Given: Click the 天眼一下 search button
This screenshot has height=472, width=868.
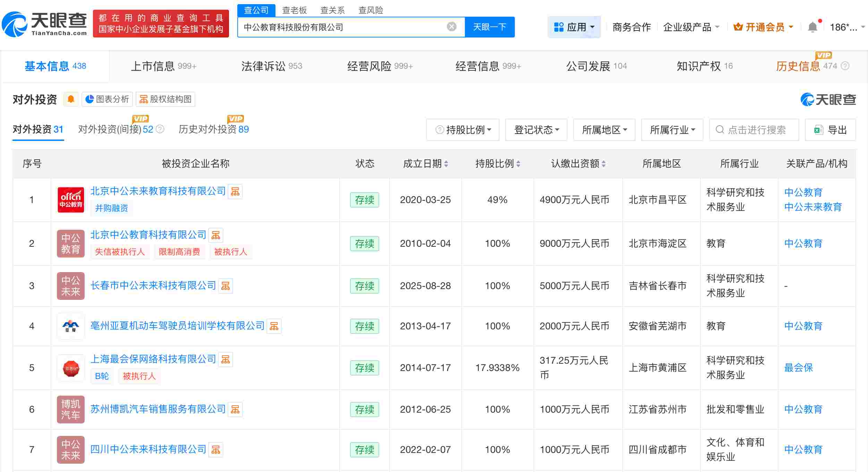Looking at the screenshot, I should pyautogui.click(x=490, y=27).
